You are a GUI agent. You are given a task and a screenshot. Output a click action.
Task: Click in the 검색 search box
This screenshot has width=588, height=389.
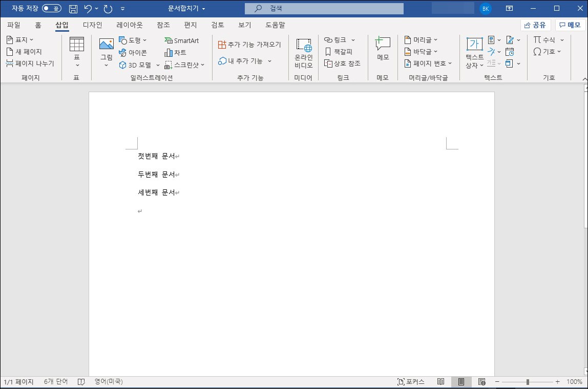[324, 8]
